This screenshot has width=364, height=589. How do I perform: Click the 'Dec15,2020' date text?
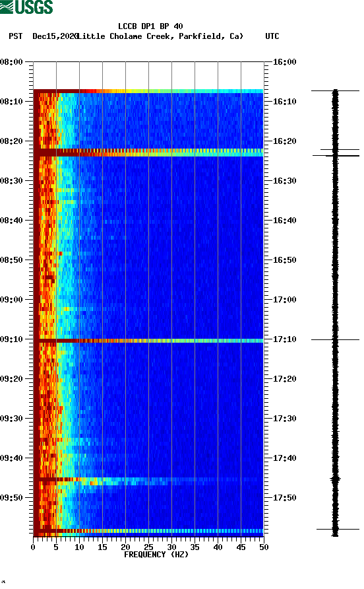pos(55,36)
